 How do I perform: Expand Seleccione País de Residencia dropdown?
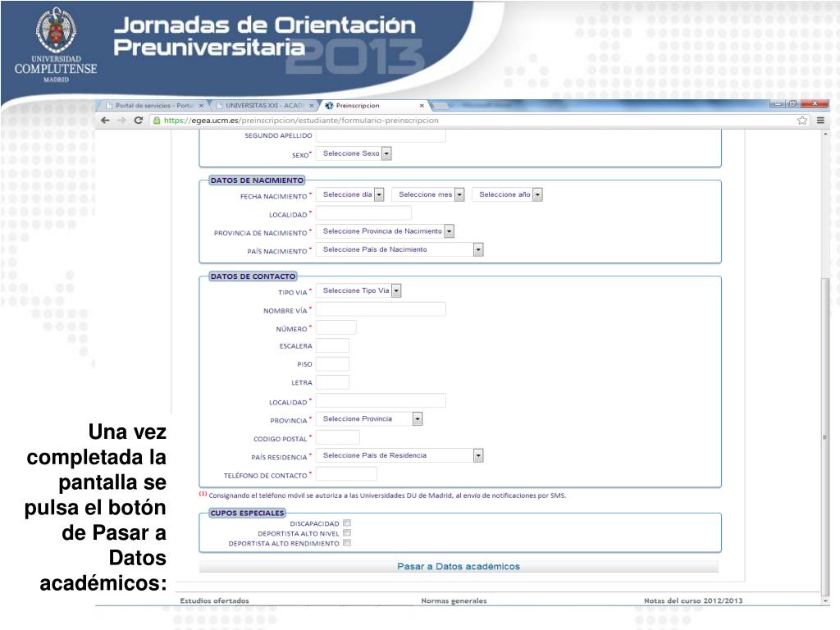[x=399, y=455]
